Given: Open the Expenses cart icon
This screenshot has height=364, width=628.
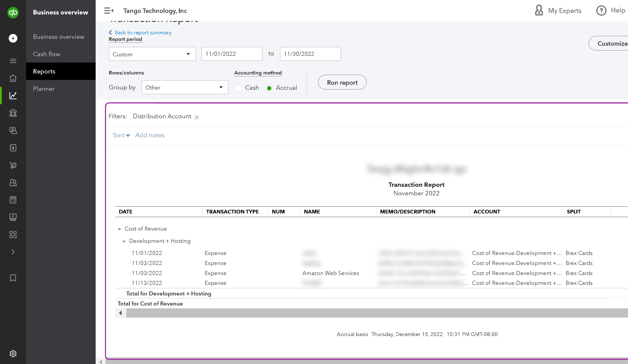Looking at the screenshot, I should [x=13, y=165].
